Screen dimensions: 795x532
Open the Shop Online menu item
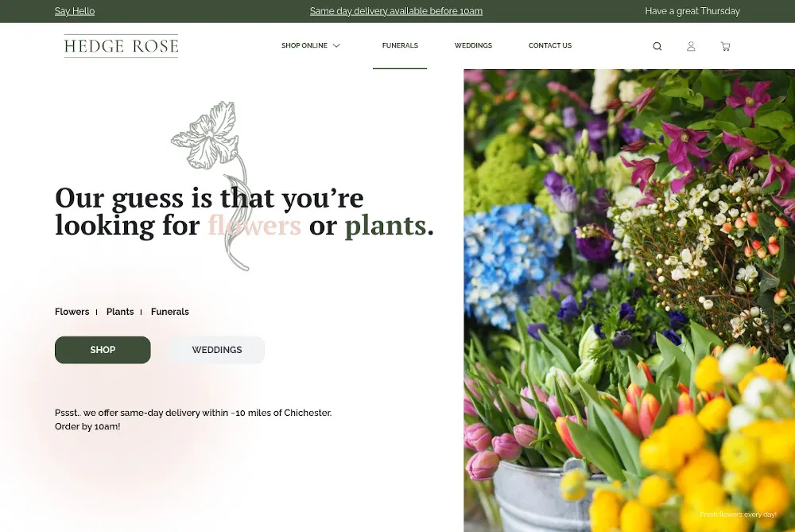[x=304, y=45]
